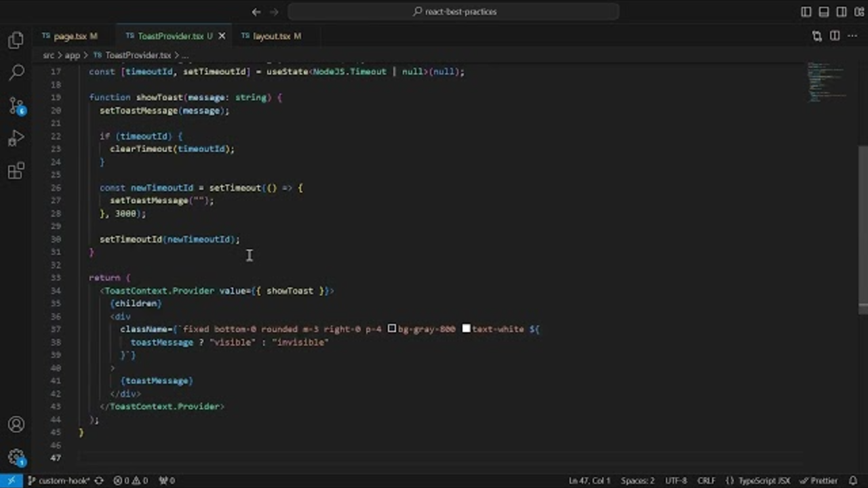This screenshot has height=488, width=868.
Task: Open the app breadcrumb segment
Action: click(72, 55)
